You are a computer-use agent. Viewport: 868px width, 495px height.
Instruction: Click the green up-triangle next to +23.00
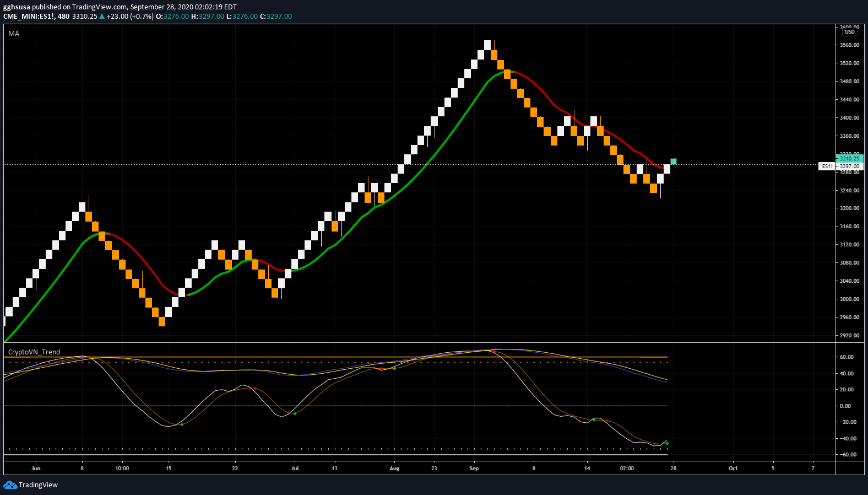click(102, 16)
